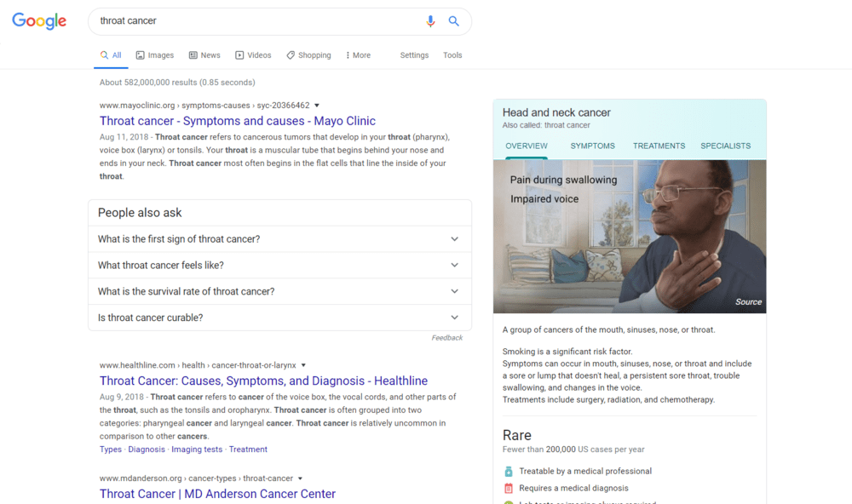Open Mayo Clinic result options arrow
This screenshot has height=504, width=852.
[x=317, y=106]
